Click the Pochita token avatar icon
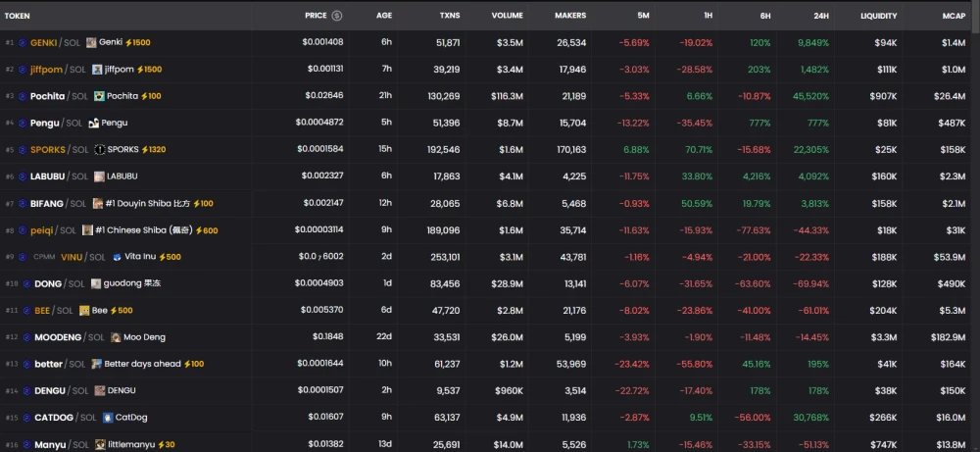The width and height of the screenshot is (980, 452). click(x=99, y=96)
